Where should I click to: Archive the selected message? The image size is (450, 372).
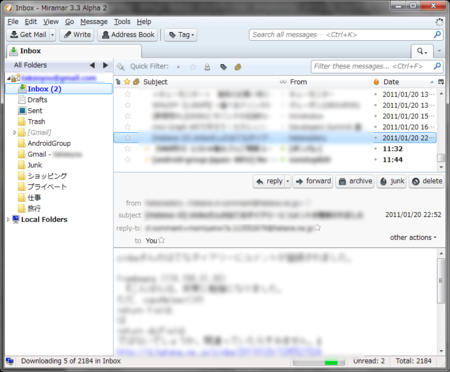point(355,181)
